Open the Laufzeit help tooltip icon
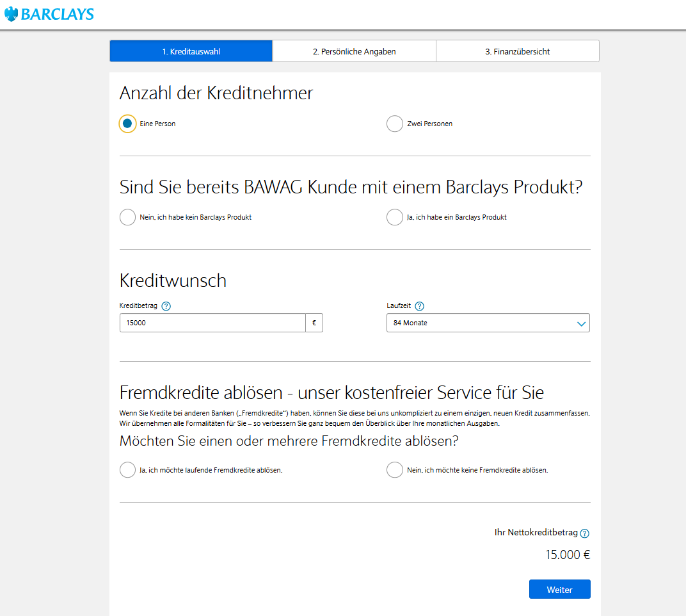The image size is (686, 616). [x=419, y=306]
